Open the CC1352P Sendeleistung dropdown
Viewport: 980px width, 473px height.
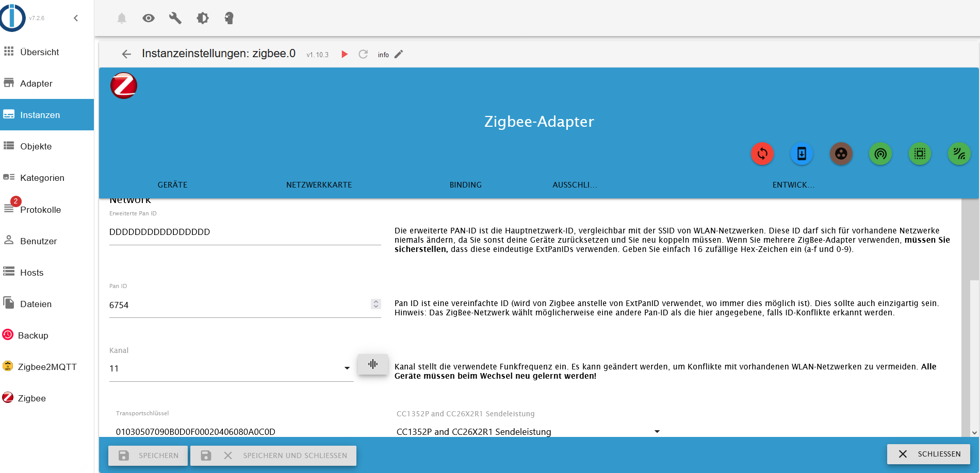point(529,431)
